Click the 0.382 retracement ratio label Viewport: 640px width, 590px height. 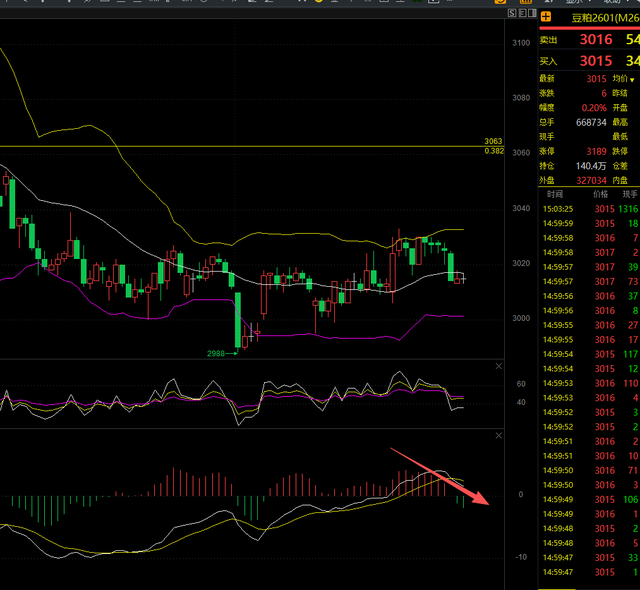click(x=494, y=151)
